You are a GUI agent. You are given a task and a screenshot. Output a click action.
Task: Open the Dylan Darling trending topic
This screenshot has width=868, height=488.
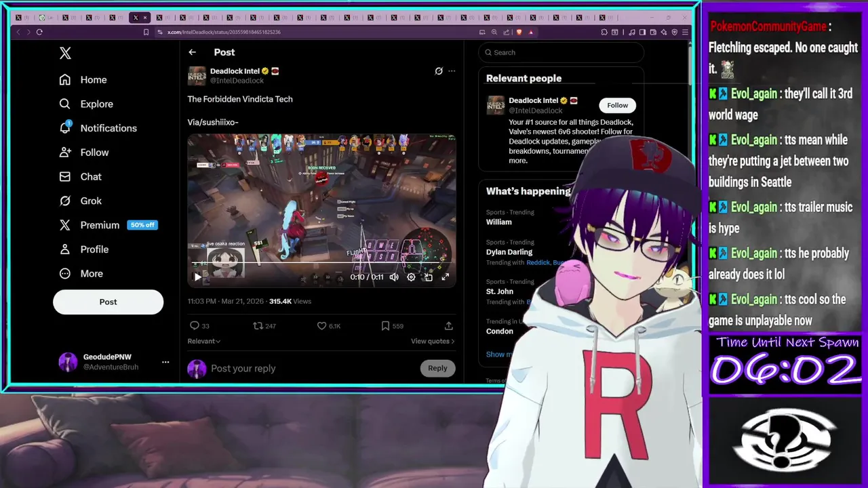coord(509,251)
